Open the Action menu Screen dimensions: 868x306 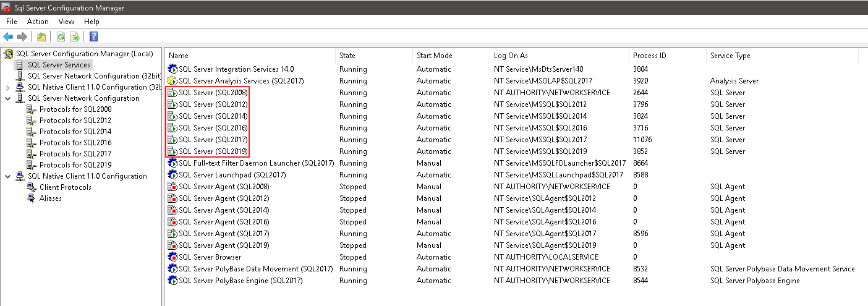[38, 22]
